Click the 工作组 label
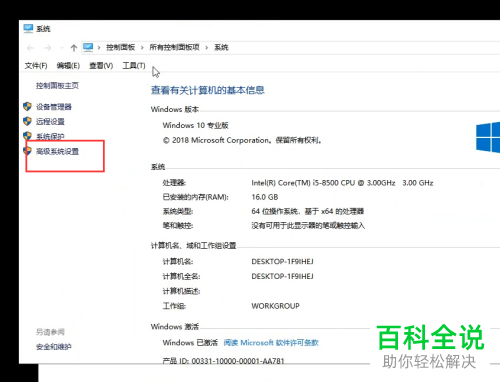500x382 pixels. tap(174, 306)
